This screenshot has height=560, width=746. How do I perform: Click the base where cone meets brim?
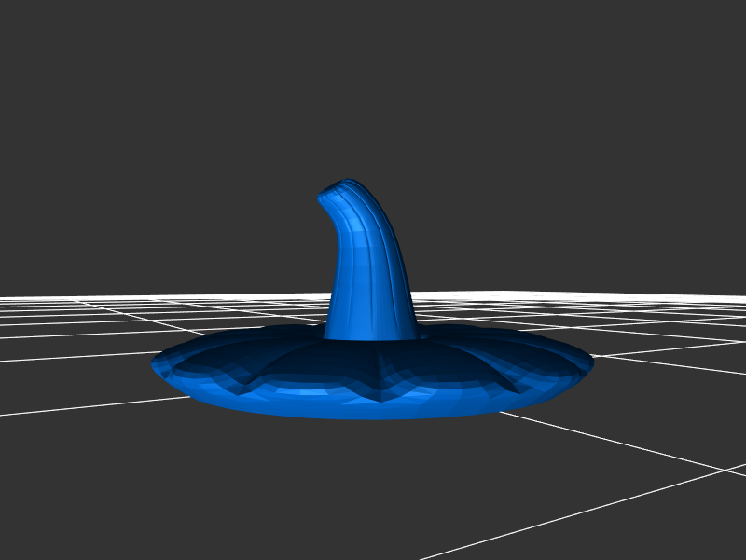371,334
